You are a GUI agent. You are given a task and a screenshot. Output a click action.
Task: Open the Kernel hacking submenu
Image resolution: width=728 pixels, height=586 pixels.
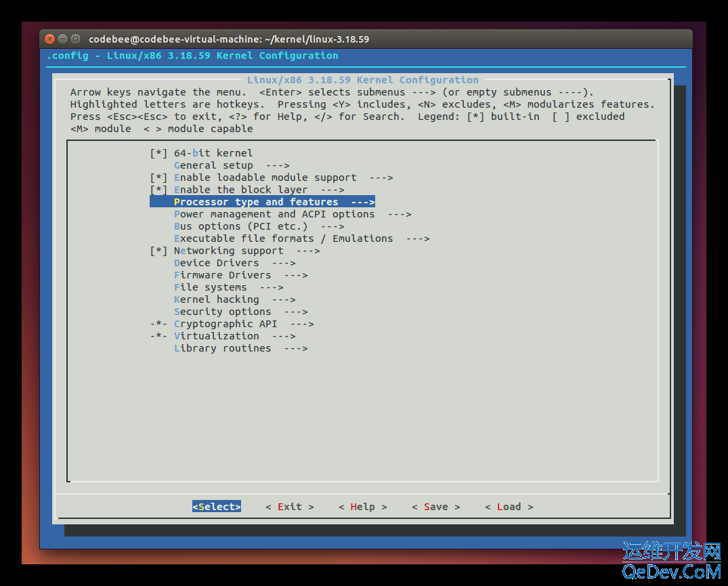click(x=234, y=299)
